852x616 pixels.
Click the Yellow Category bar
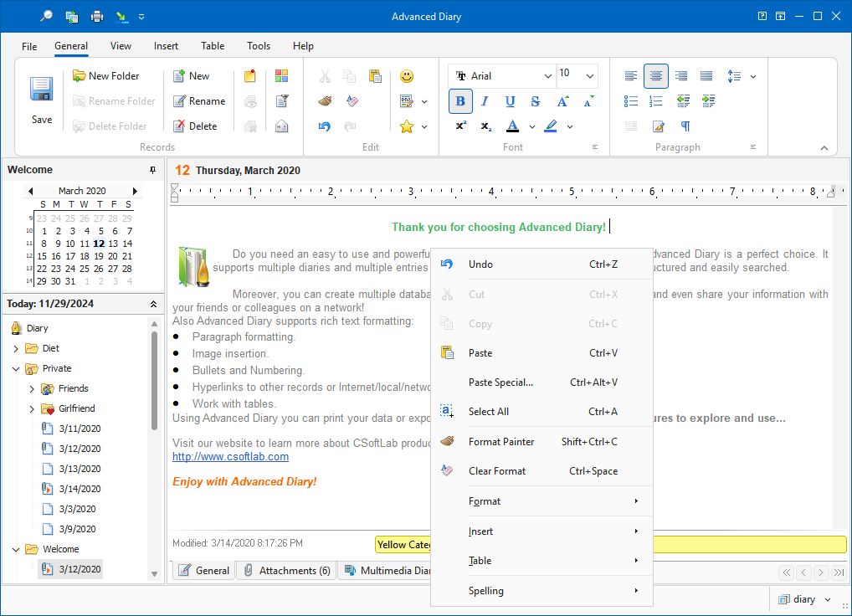click(611, 544)
